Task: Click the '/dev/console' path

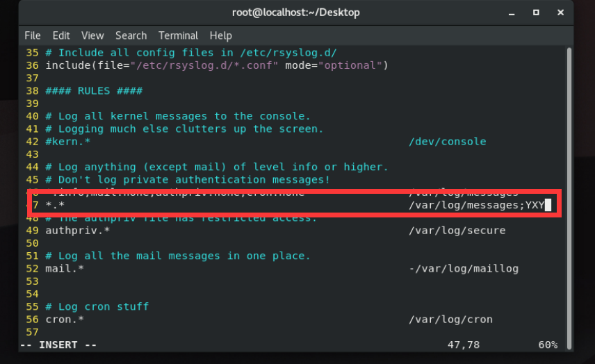Action: click(x=448, y=142)
